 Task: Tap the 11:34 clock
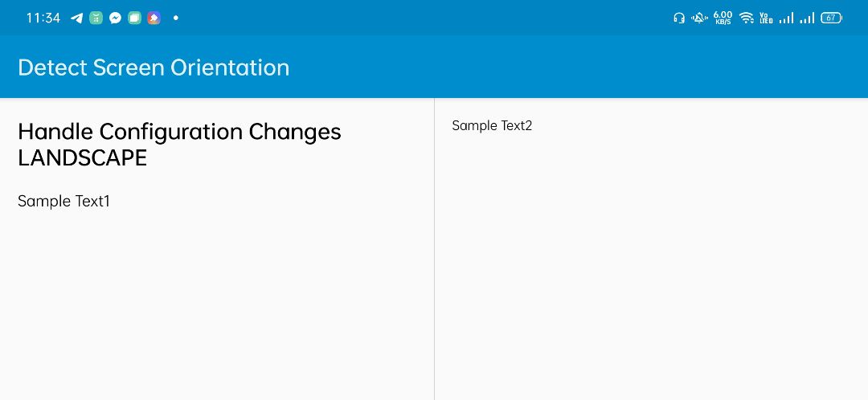43,18
